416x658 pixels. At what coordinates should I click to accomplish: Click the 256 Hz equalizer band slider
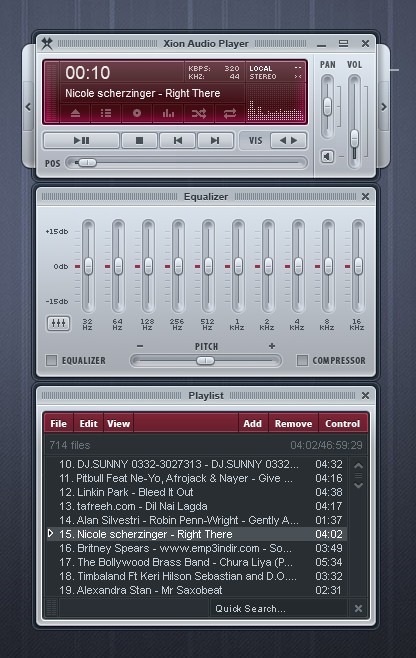click(178, 266)
